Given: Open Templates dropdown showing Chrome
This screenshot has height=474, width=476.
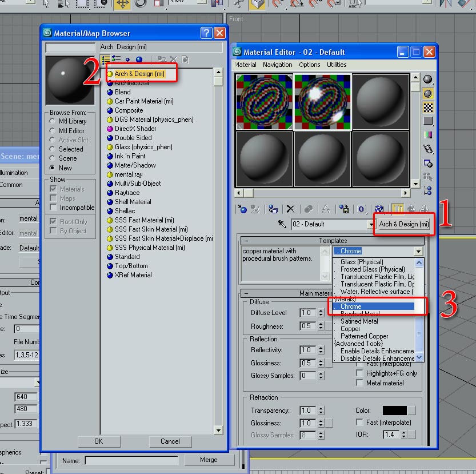Looking at the screenshot, I should [x=418, y=251].
